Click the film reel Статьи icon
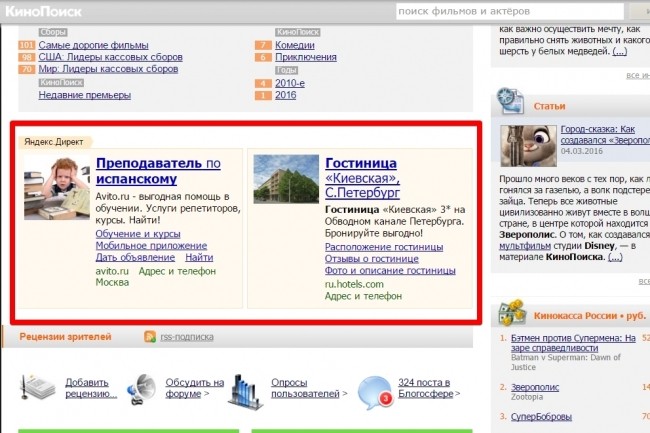This screenshot has width=650, height=433. click(510, 101)
